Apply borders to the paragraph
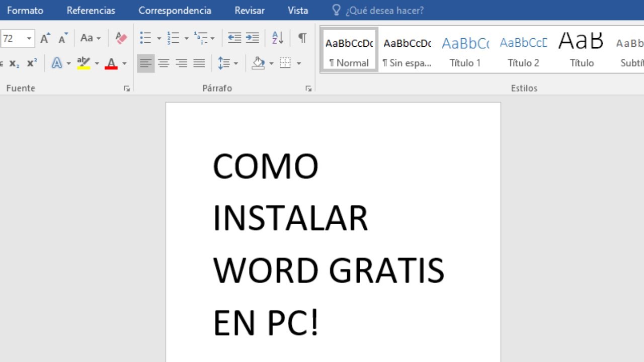Image resolution: width=644 pixels, height=362 pixels. tap(285, 63)
